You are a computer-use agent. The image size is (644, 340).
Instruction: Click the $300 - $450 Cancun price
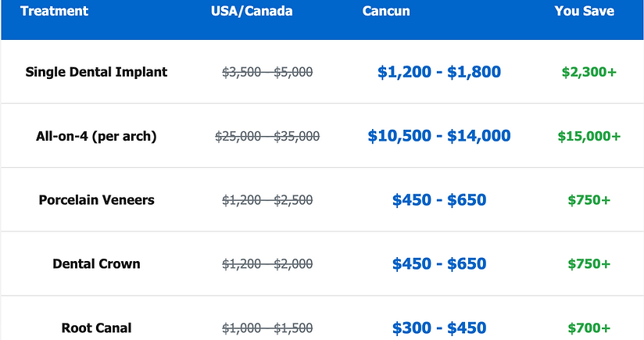439,328
